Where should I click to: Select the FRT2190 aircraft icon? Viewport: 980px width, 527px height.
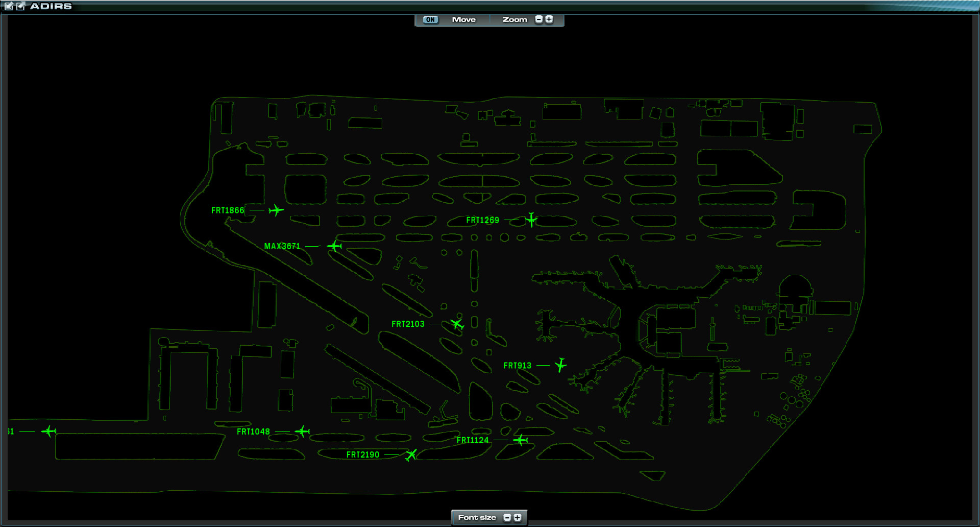click(x=411, y=454)
